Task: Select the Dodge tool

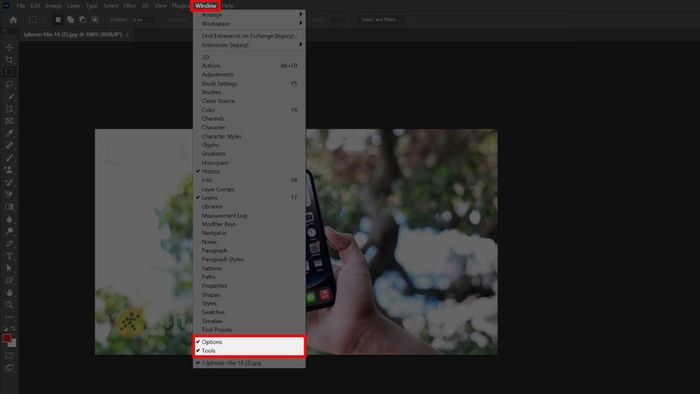Action: point(9,231)
